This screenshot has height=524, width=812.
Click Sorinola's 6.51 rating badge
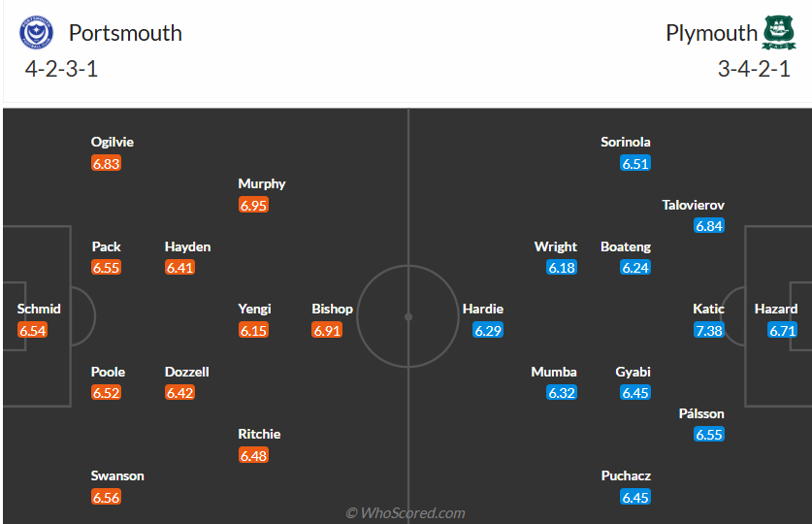(x=635, y=164)
